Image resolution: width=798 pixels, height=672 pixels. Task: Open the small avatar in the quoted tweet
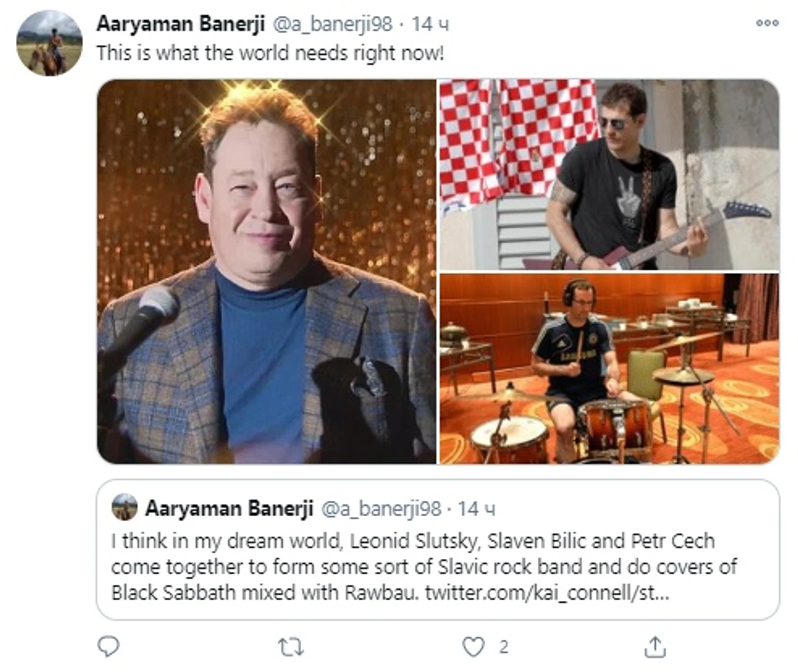tap(125, 507)
